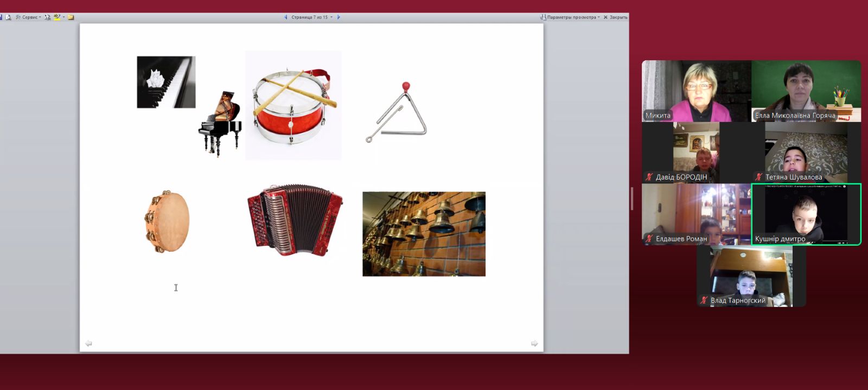Click the Закрыть button
Image resolution: width=868 pixels, height=390 pixels.
pos(616,17)
